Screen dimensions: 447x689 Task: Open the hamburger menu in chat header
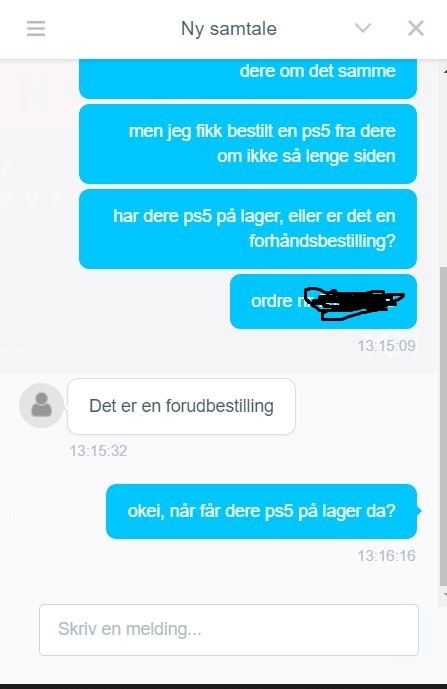pyautogui.click(x=36, y=29)
